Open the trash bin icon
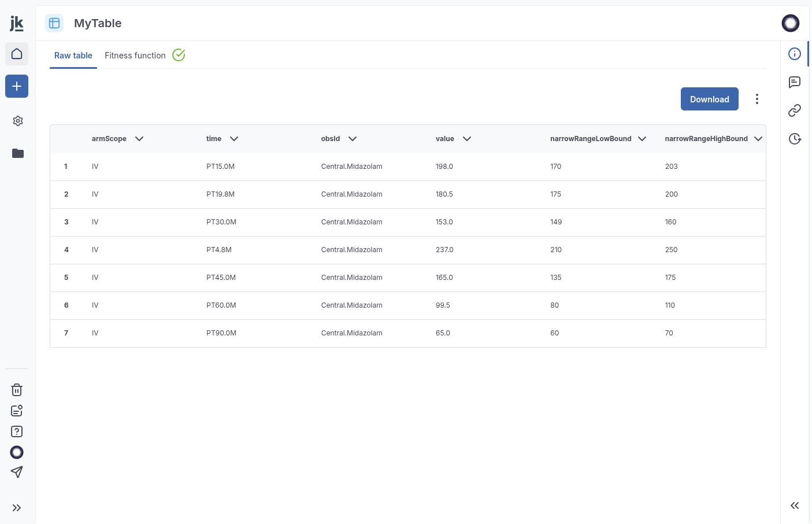The width and height of the screenshot is (812, 524). [17, 390]
